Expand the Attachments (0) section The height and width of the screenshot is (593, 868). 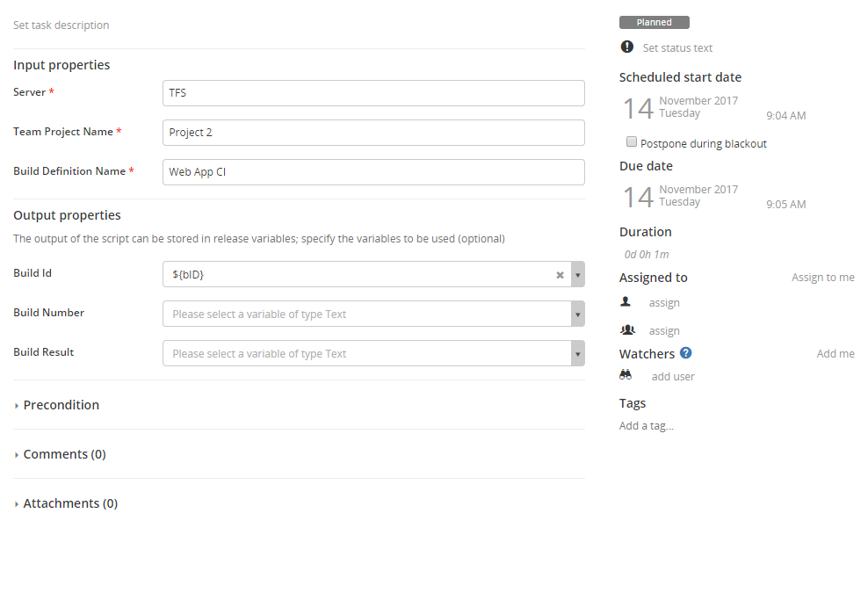(69, 503)
